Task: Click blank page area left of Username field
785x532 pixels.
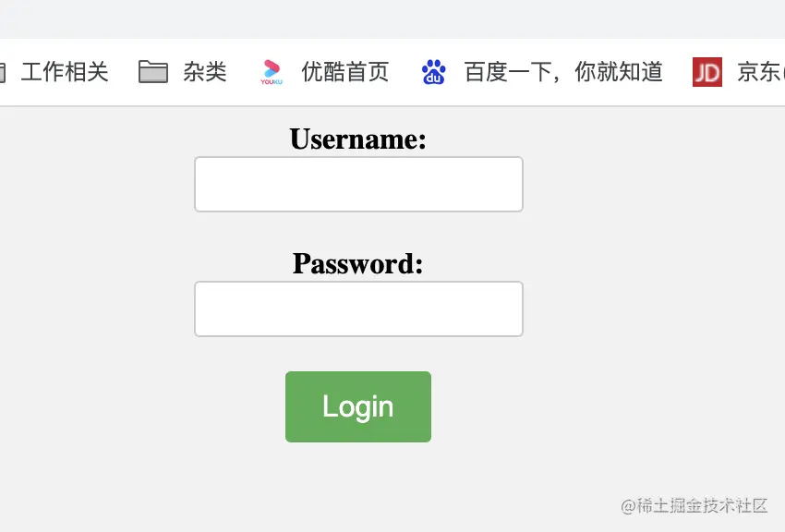Action: coord(95,184)
